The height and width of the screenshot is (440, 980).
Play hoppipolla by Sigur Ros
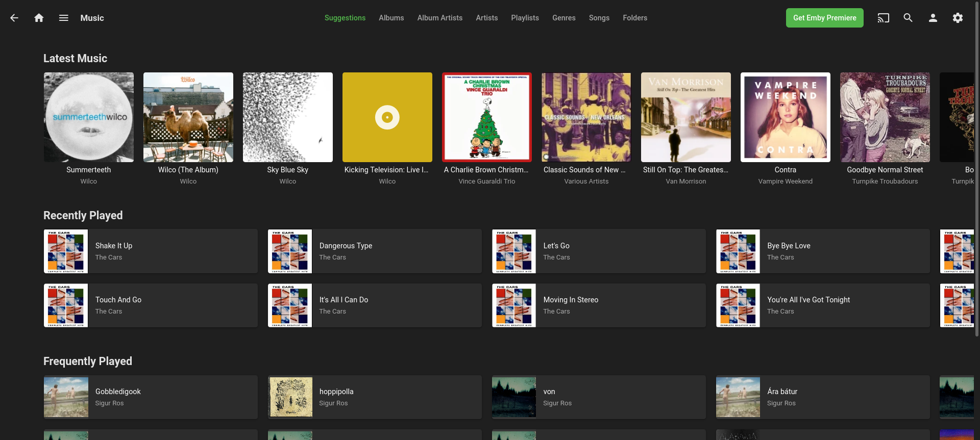point(375,397)
